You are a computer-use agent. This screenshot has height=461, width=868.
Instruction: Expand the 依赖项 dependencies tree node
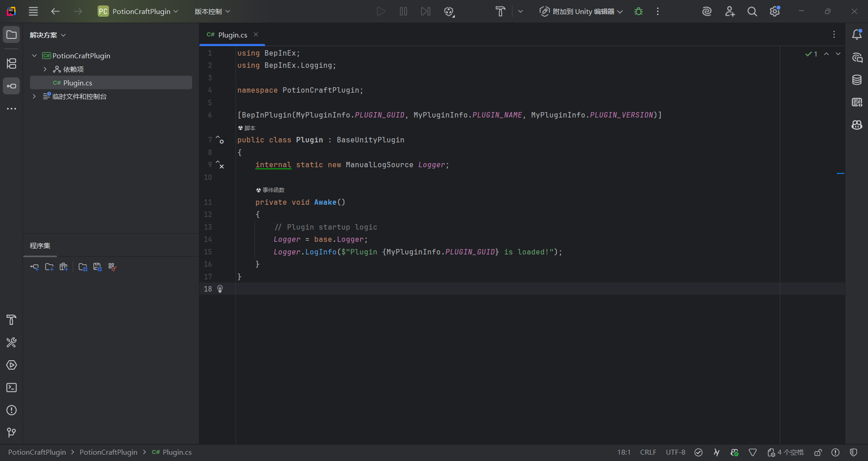coord(45,69)
